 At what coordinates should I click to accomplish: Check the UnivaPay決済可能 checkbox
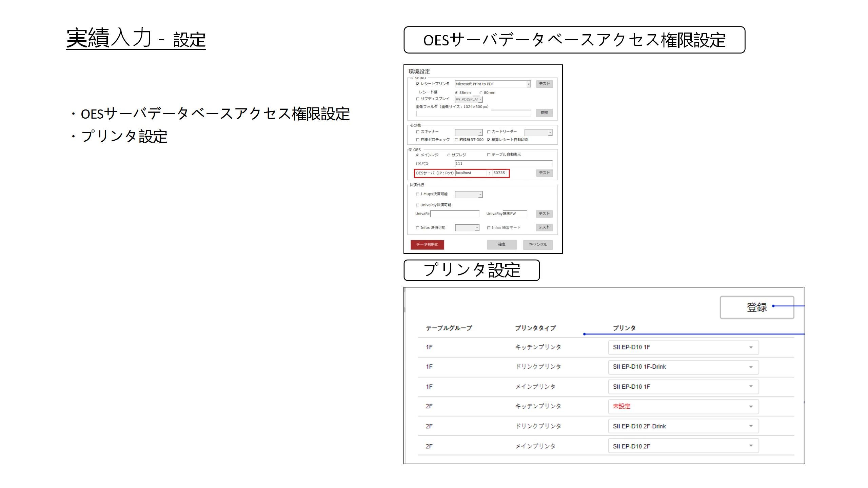(x=417, y=205)
